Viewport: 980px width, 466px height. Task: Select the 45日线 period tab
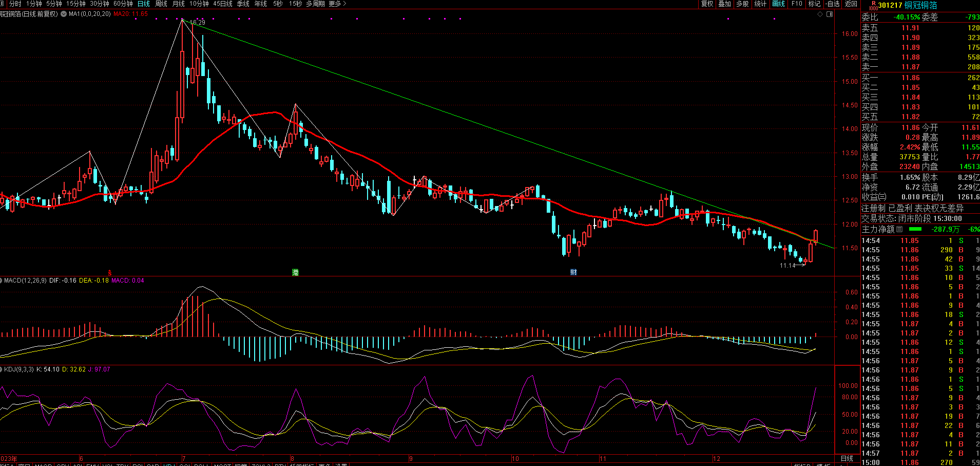(223, 4)
